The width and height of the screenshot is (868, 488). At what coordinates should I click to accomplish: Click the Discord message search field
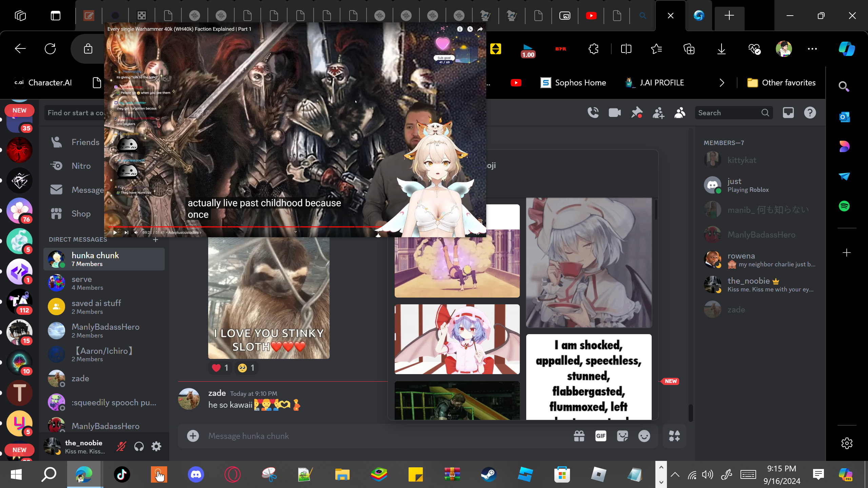733,113
